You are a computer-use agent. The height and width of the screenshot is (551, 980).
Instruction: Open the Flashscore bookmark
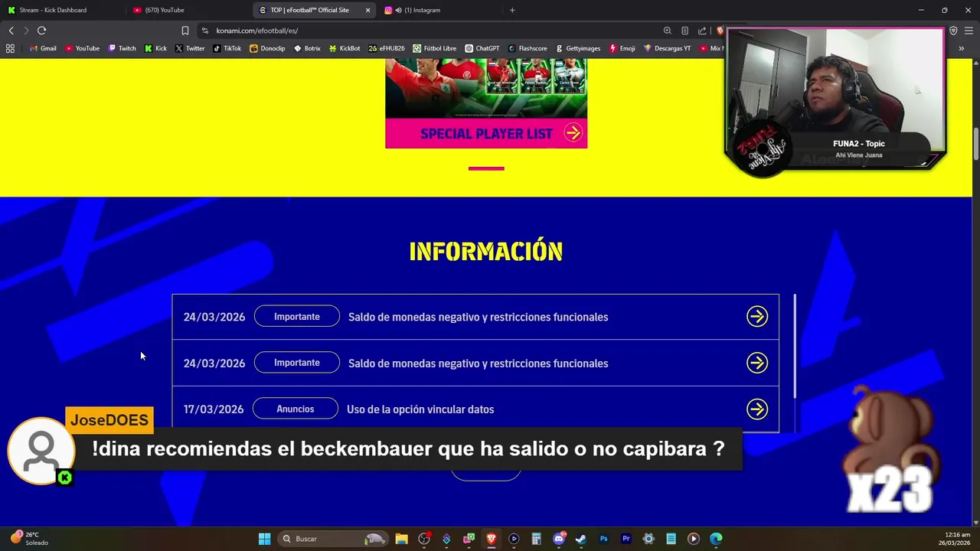[528, 48]
